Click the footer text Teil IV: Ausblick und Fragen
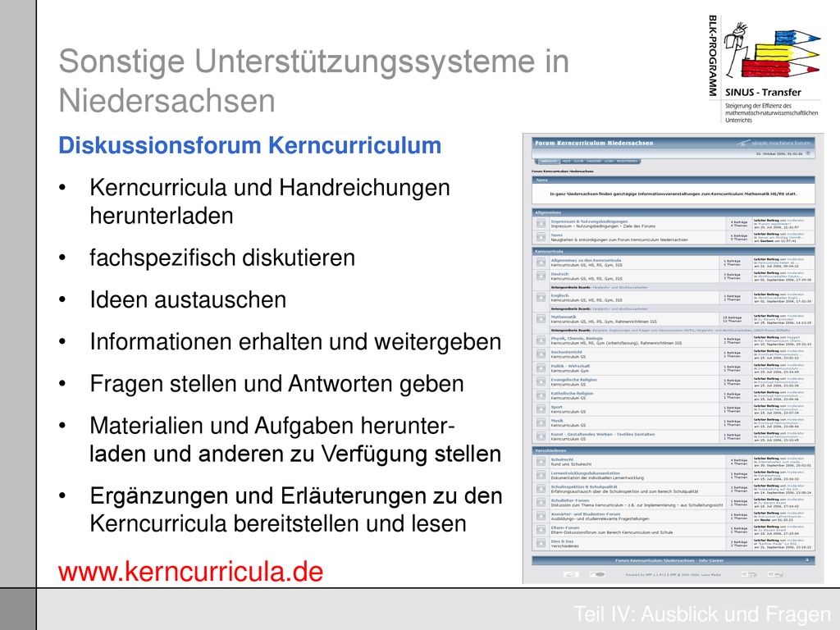The image size is (840, 630). tap(702, 614)
